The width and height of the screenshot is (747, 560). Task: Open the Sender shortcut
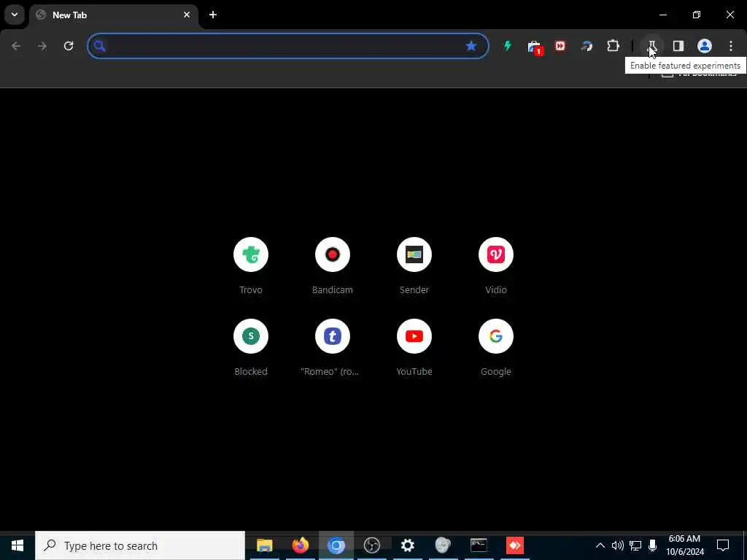coord(414,265)
